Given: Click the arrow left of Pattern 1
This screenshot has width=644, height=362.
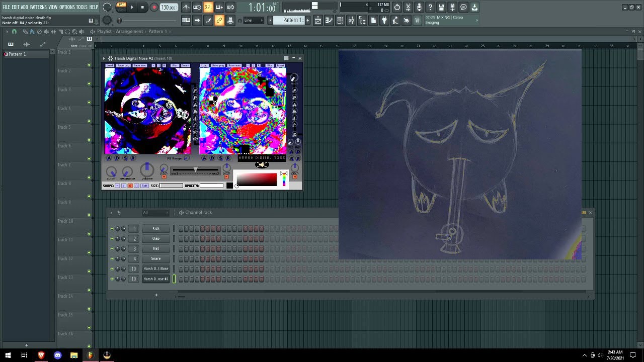Looking at the screenshot, I should [270, 20].
